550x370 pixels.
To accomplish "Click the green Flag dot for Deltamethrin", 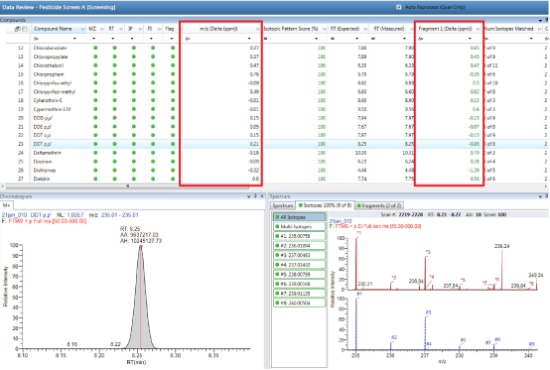I will coord(173,153).
